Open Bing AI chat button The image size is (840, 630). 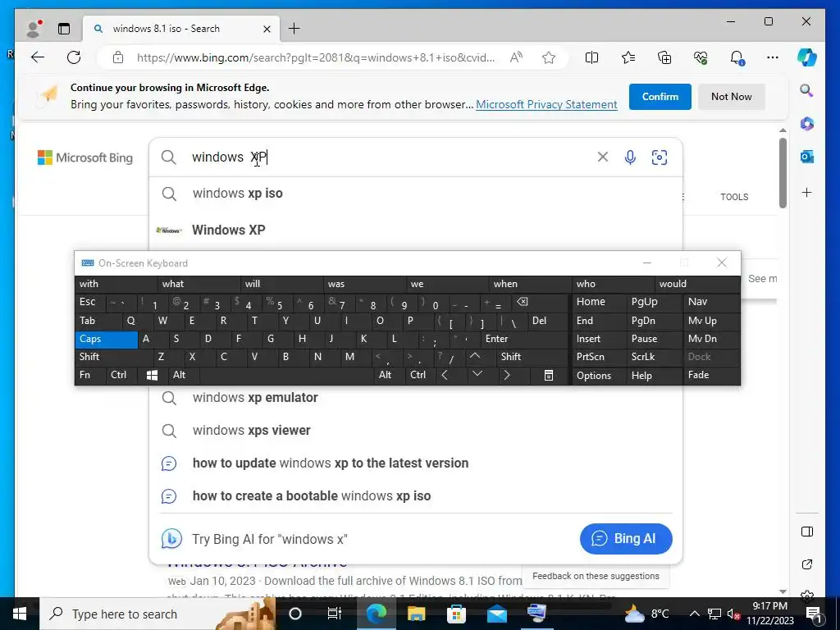(x=626, y=538)
